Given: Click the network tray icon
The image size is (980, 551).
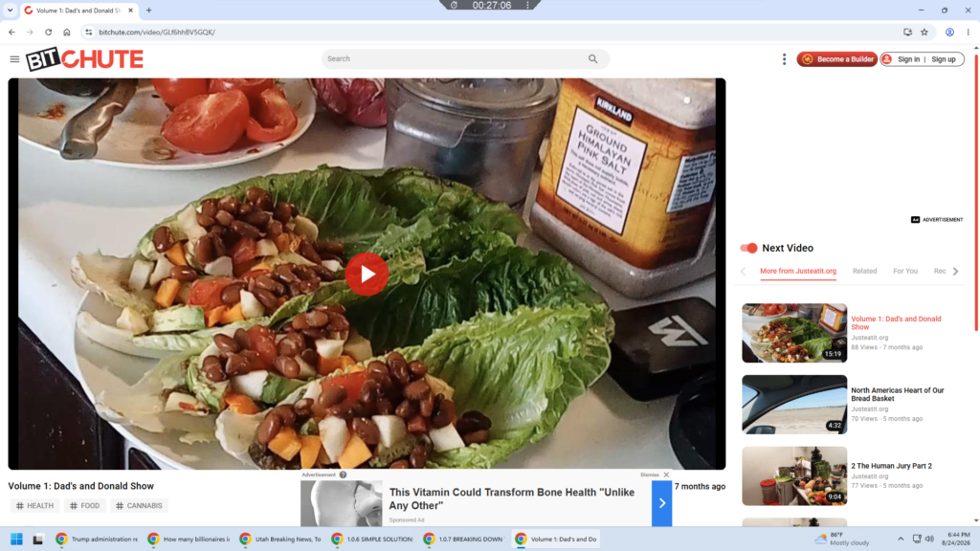Looking at the screenshot, I should pyautogui.click(x=916, y=539).
